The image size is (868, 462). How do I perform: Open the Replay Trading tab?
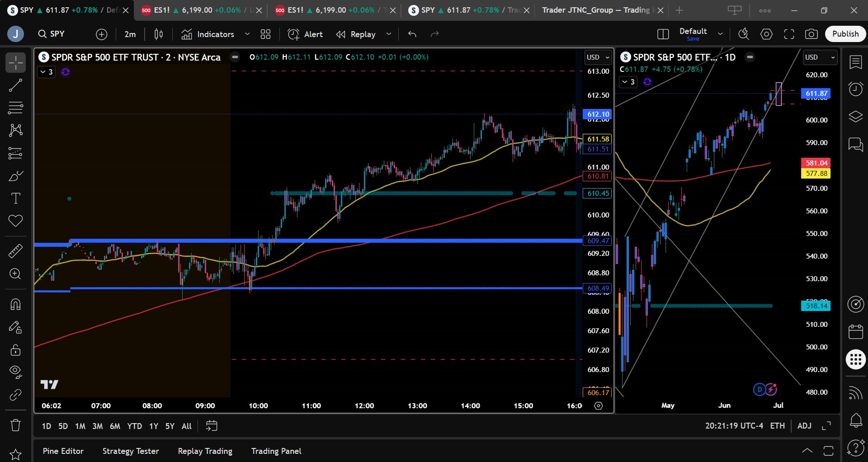(205, 451)
